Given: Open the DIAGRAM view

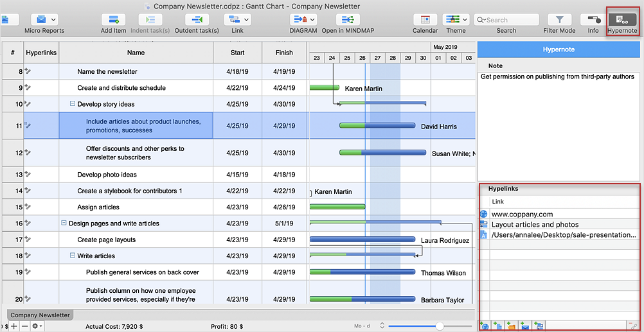Looking at the screenshot, I should click(303, 20).
